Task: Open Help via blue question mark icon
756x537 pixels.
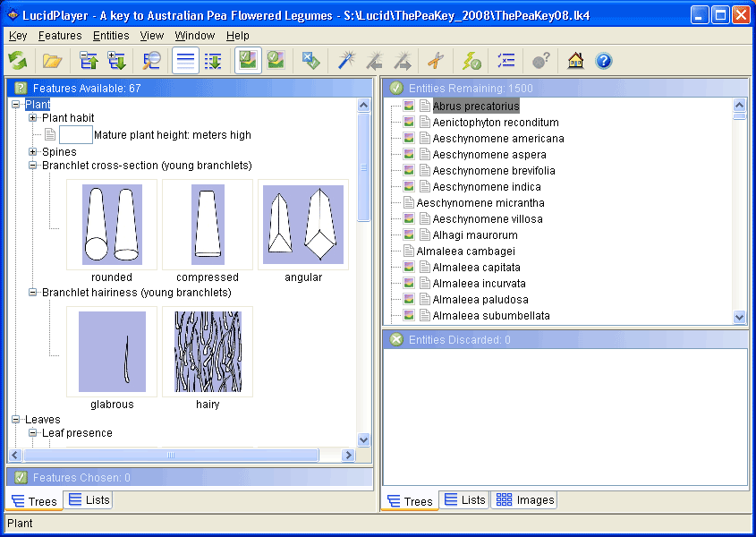Action: click(604, 61)
